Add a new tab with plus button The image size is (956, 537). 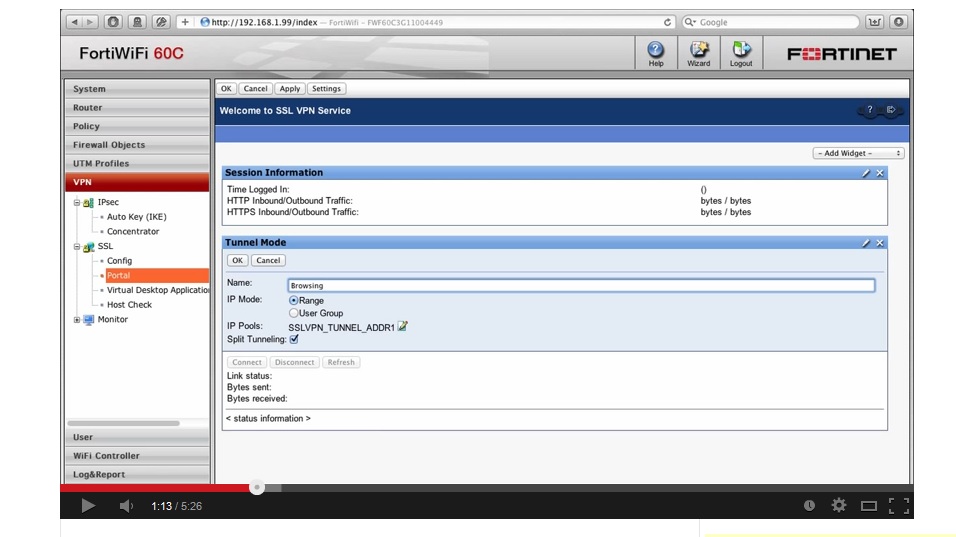(185, 22)
